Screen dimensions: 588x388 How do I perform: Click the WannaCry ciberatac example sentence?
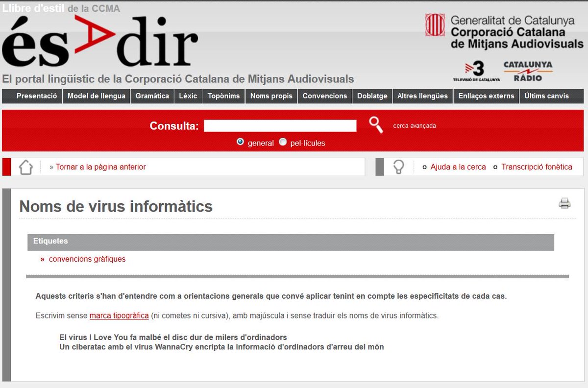[221, 347]
